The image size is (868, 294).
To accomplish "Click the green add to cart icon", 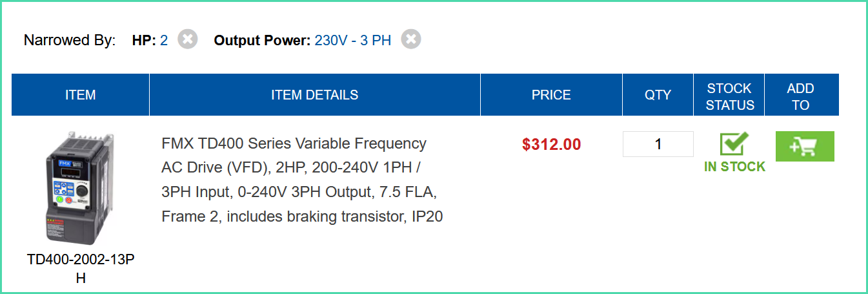I will coord(805,147).
